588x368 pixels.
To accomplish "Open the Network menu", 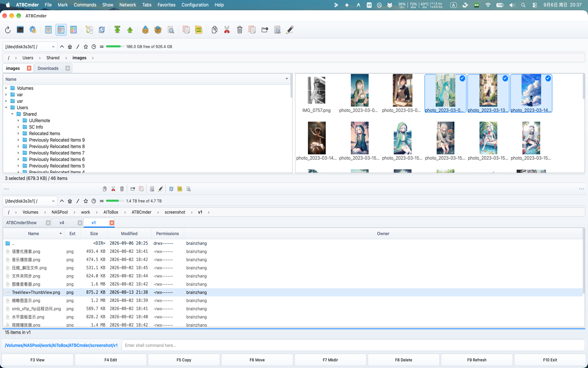I will (128, 5).
